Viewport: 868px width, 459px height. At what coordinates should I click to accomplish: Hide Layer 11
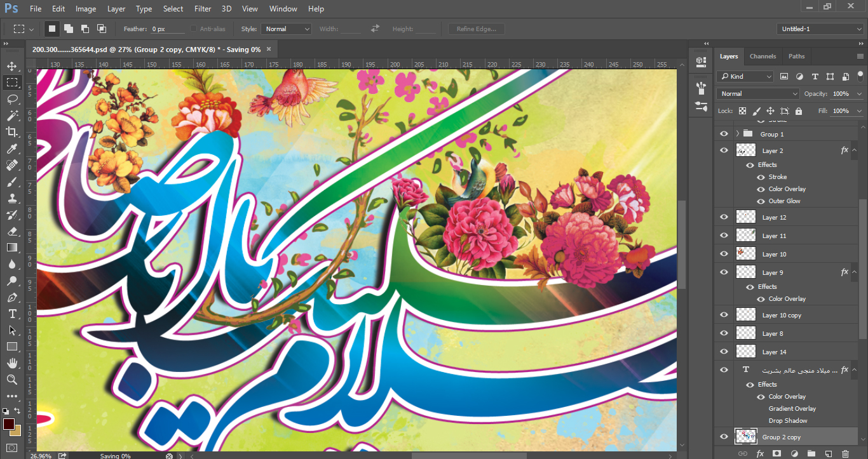coord(724,236)
